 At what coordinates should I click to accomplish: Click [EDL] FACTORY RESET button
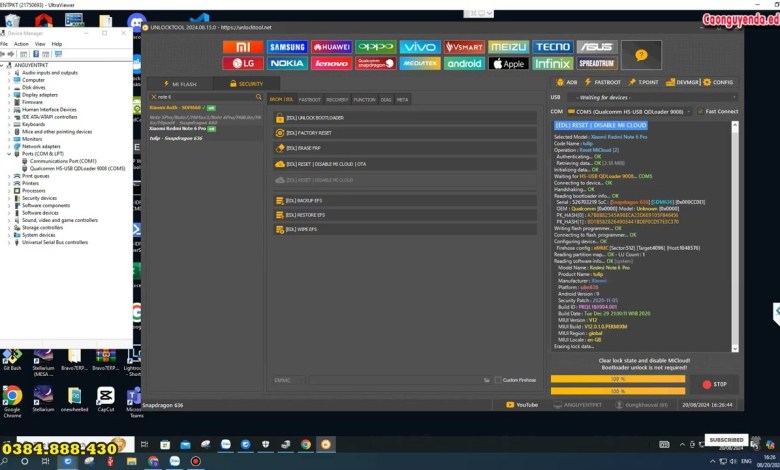coord(404,133)
